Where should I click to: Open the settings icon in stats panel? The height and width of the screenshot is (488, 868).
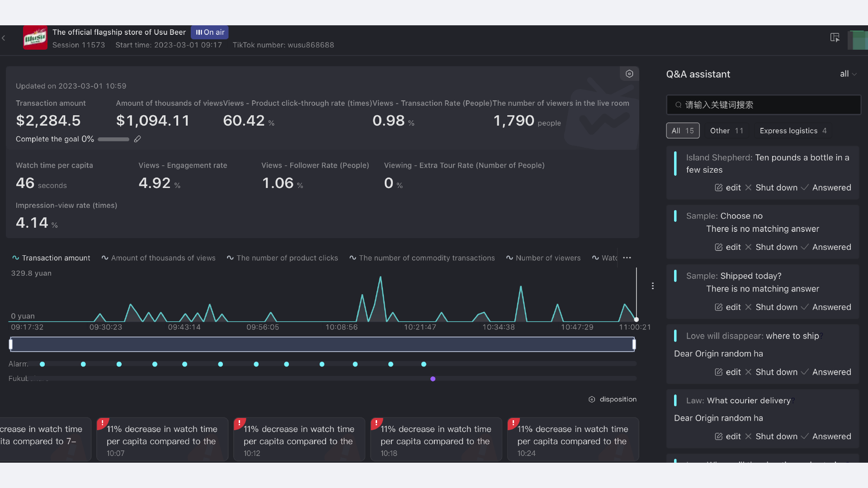coord(629,74)
